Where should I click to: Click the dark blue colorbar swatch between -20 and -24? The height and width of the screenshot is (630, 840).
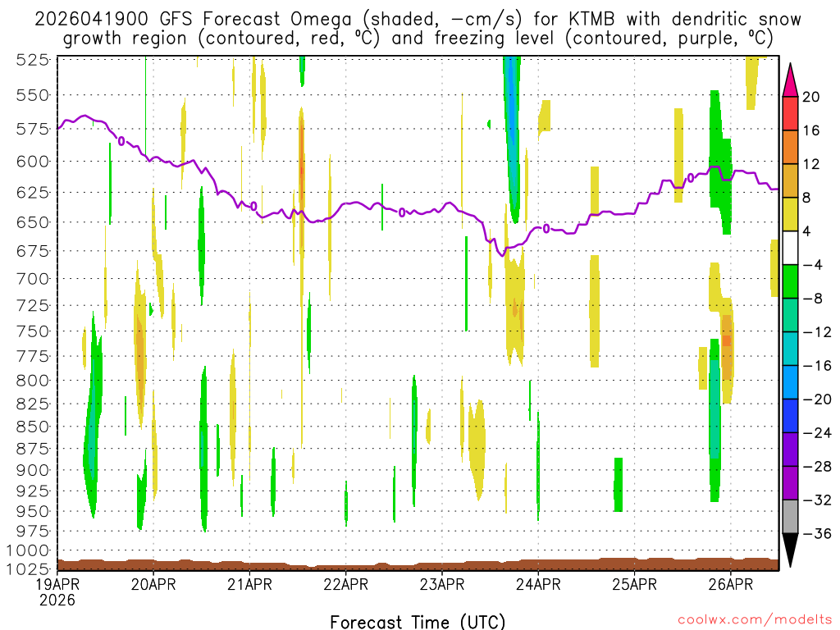pos(790,416)
